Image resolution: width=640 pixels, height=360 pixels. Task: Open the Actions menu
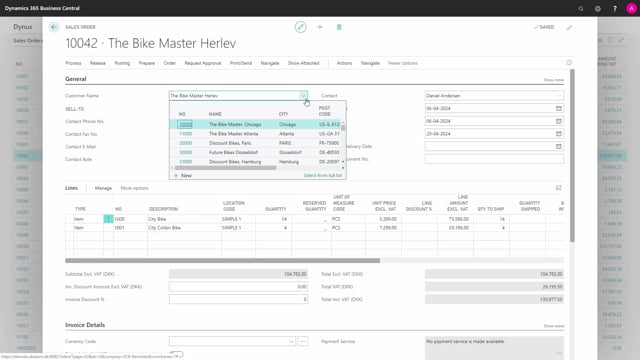[344, 63]
